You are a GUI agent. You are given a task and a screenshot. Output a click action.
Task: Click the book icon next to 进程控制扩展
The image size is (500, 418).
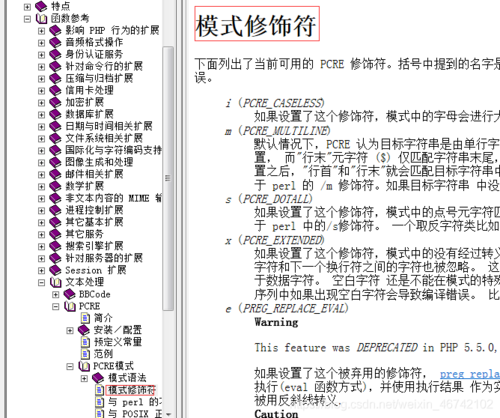(55, 210)
